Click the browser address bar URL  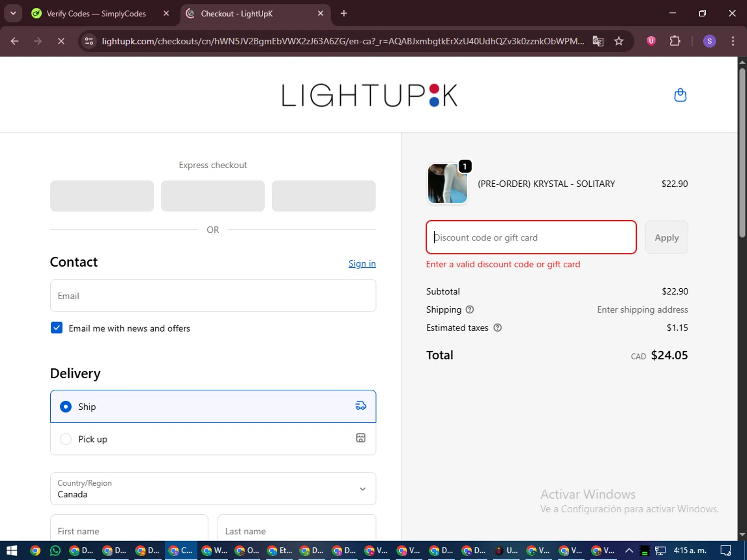(343, 41)
